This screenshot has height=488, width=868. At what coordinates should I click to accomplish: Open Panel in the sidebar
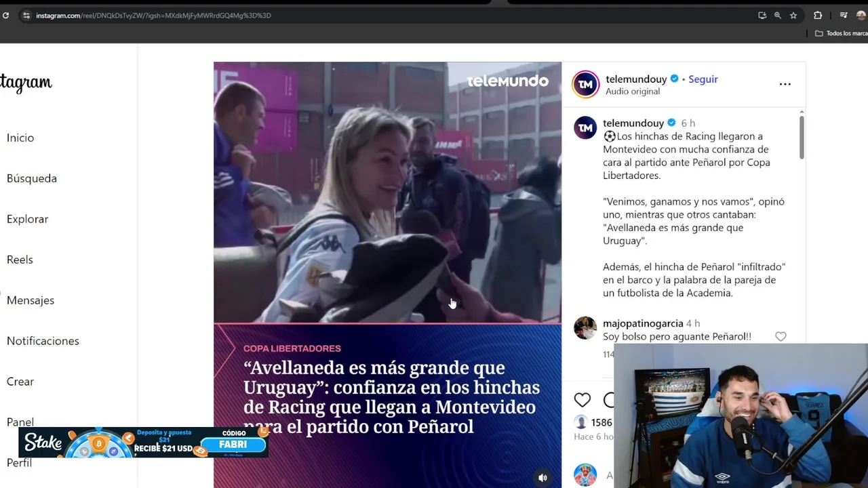20,422
